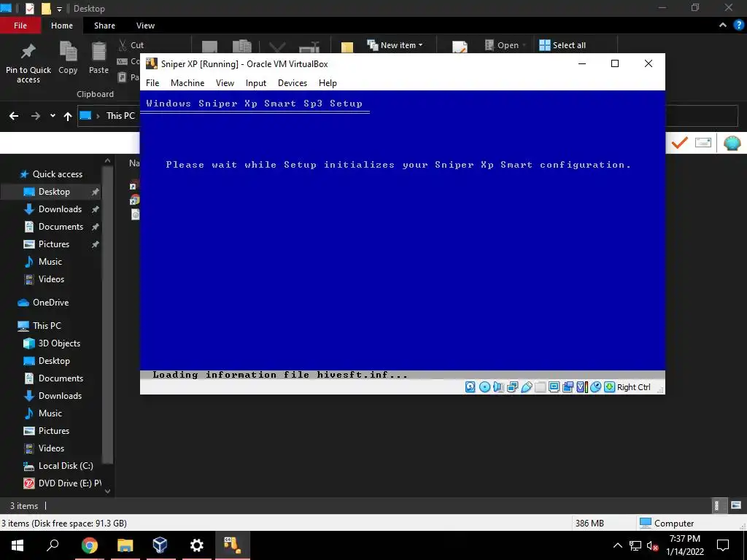This screenshot has height=560, width=747.
Task: Select 3D Objects in navigation pane
Action: tap(50, 343)
